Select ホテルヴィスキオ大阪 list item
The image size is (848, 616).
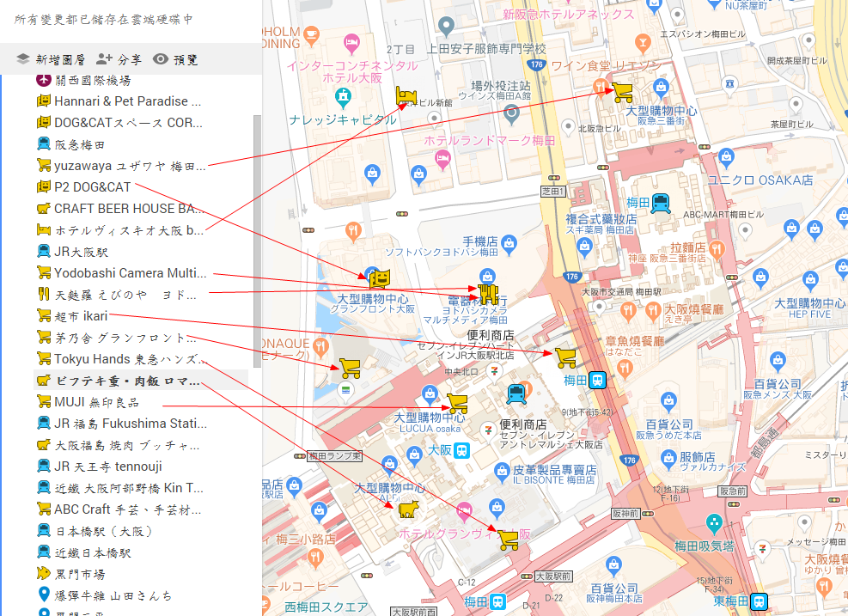pos(120,230)
